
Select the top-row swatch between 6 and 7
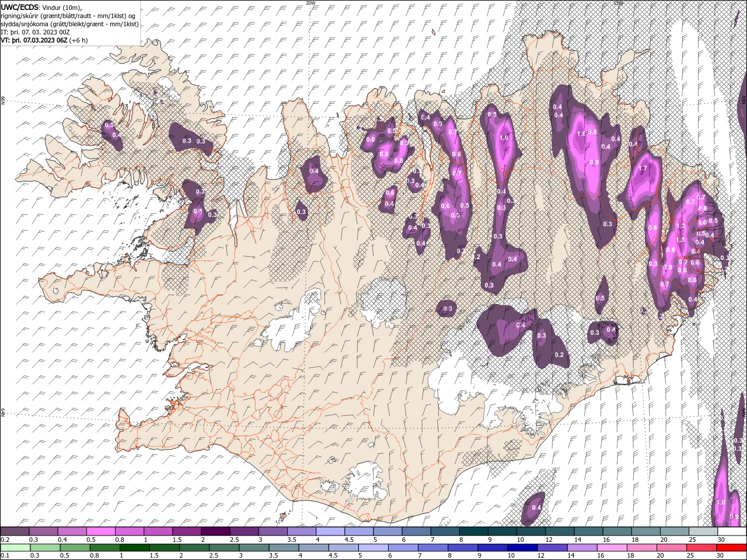point(416,531)
